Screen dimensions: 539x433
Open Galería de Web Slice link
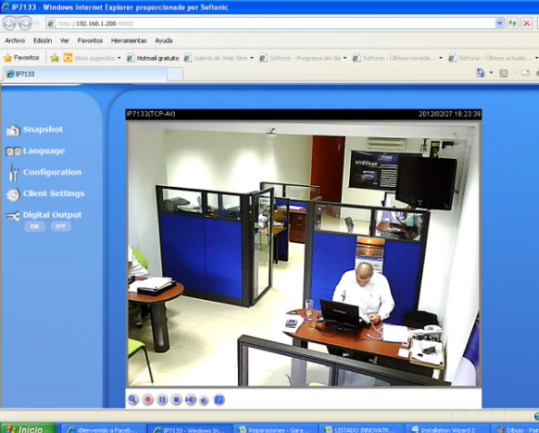pyautogui.click(x=216, y=58)
